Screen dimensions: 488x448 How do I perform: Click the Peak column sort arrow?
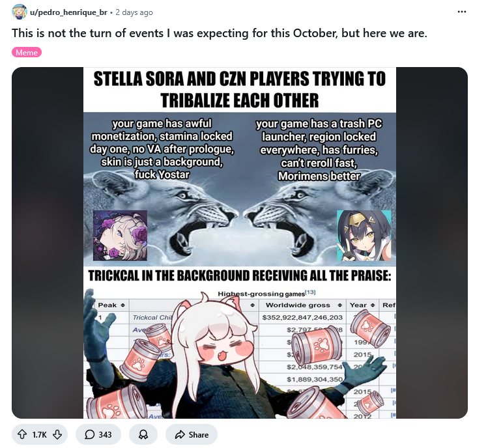tap(122, 305)
